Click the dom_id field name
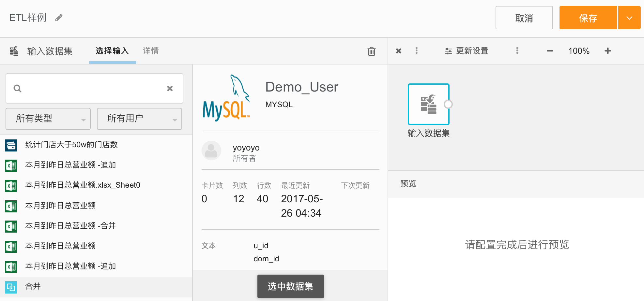The height and width of the screenshot is (301, 644). coord(266,259)
